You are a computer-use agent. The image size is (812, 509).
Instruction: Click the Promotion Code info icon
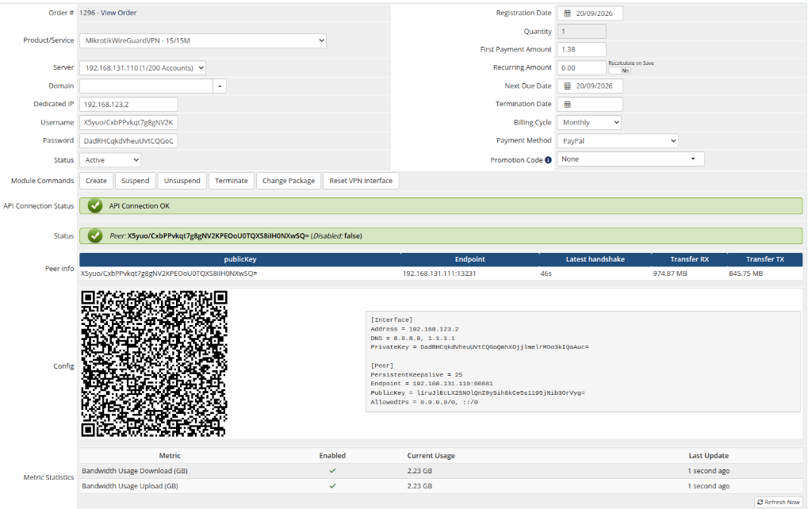548,160
